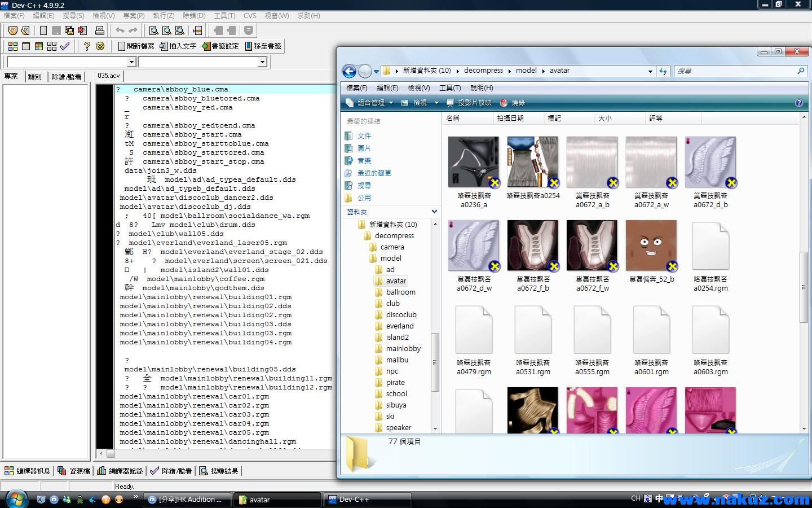This screenshot has width=812, height=508.
Task: Click the checkmark syntax check icon
Action: 65,46
